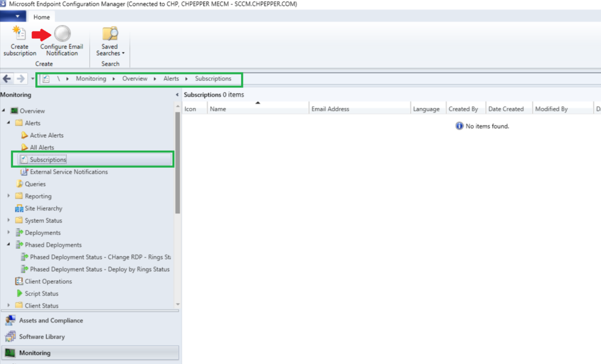The height and width of the screenshot is (364, 601).
Task: Go back with the navigation arrow
Action: pos(7,79)
